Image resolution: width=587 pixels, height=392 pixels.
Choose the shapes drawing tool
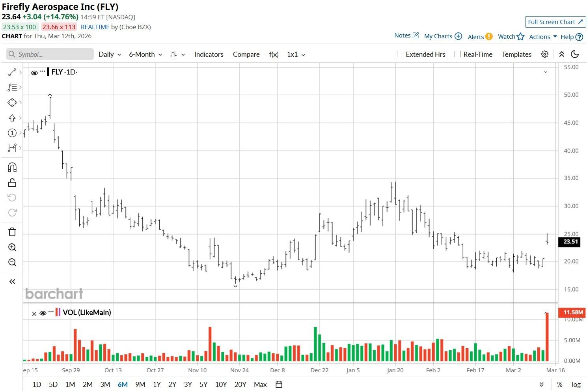pos(12,103)
